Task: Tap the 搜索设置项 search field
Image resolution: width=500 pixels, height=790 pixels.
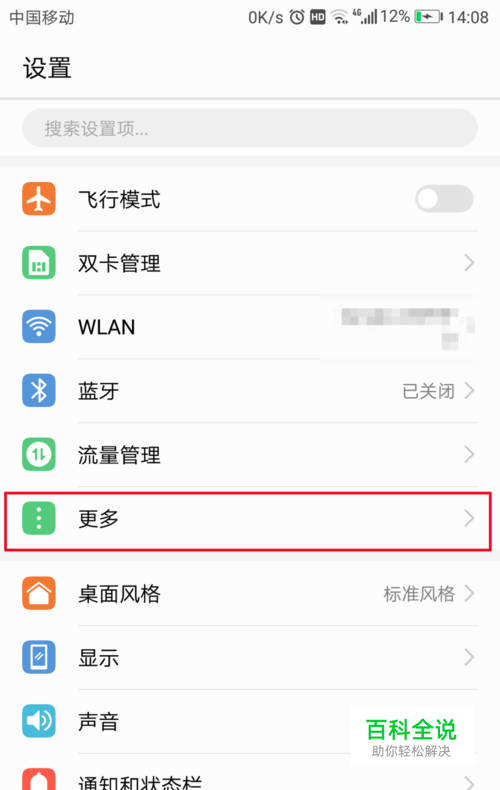Action: [x=250, y=128]
